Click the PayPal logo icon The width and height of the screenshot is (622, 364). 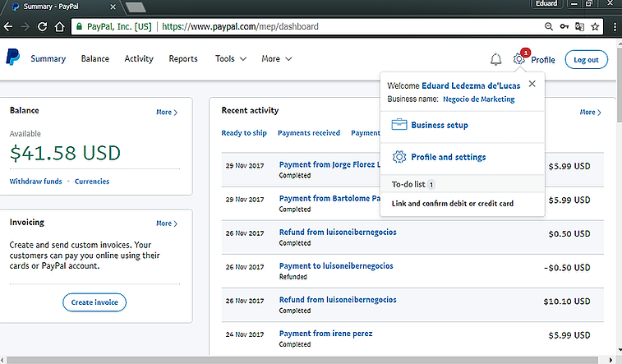pyautogui.click(x=12, y=58)
